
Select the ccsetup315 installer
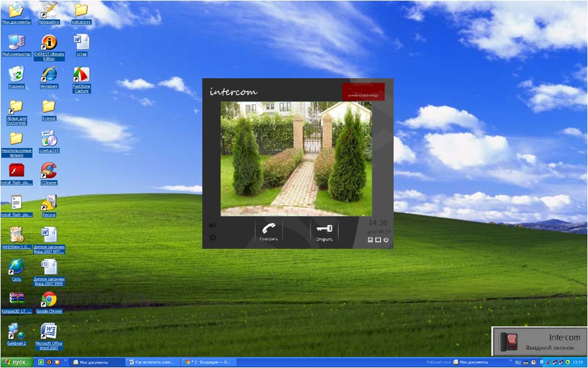pos(49,141)
